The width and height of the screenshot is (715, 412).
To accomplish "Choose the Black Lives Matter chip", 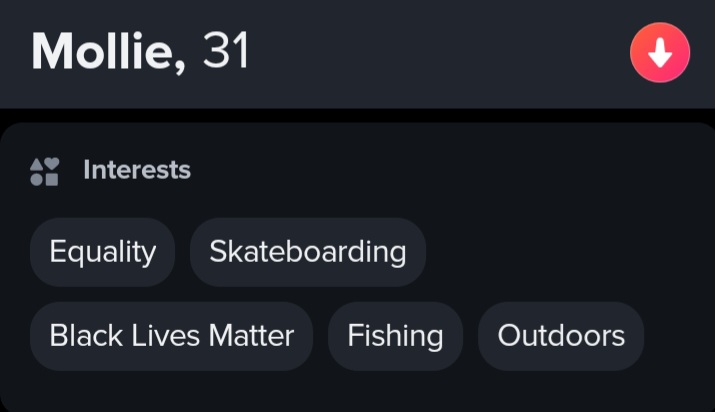I will coord(171,336).
